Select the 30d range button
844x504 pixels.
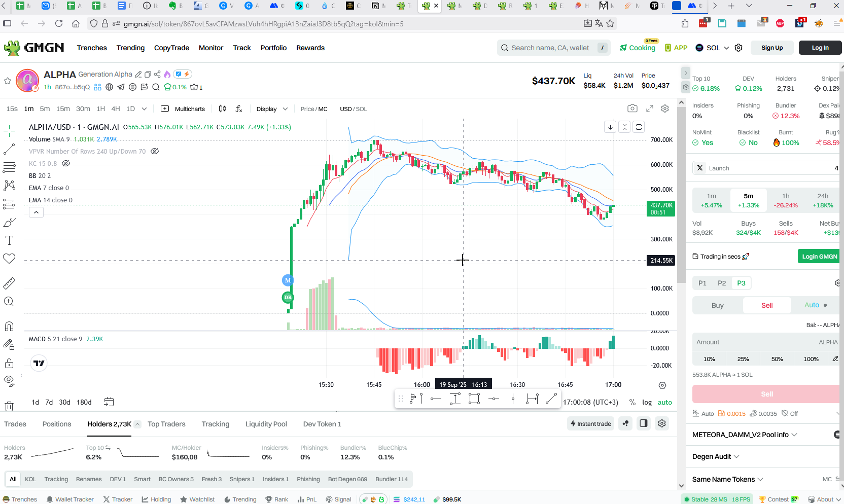click(64, 402)
